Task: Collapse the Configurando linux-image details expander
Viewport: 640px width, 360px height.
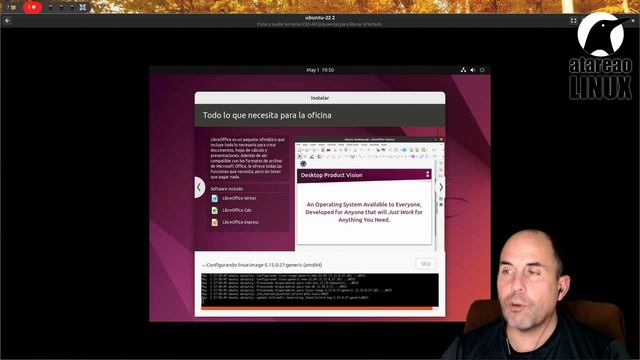Action: click(204, 265)
